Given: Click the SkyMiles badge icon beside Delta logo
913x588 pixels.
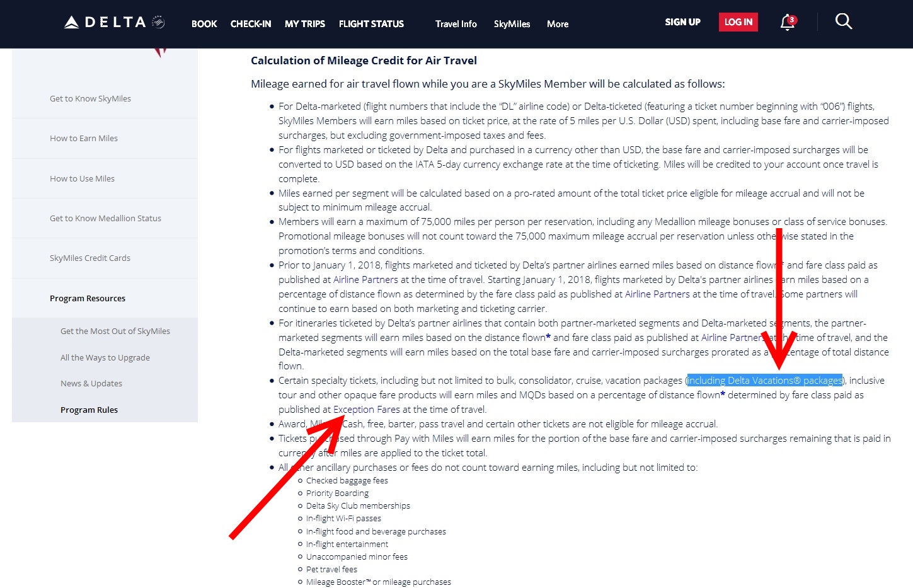Looking at the screenshot, I should pyautogui.click(x=157, y=21).
